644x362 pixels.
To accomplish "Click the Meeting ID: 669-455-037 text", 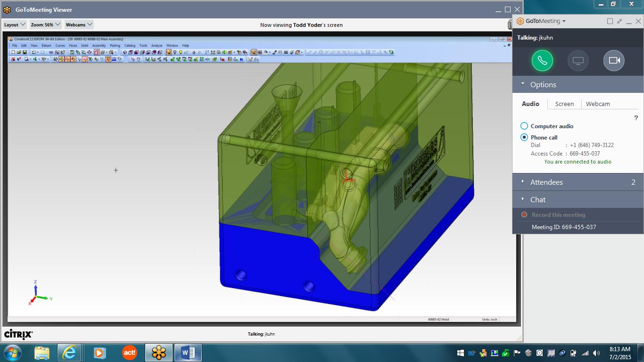I will pyautogui.click(x=564, y=227).
